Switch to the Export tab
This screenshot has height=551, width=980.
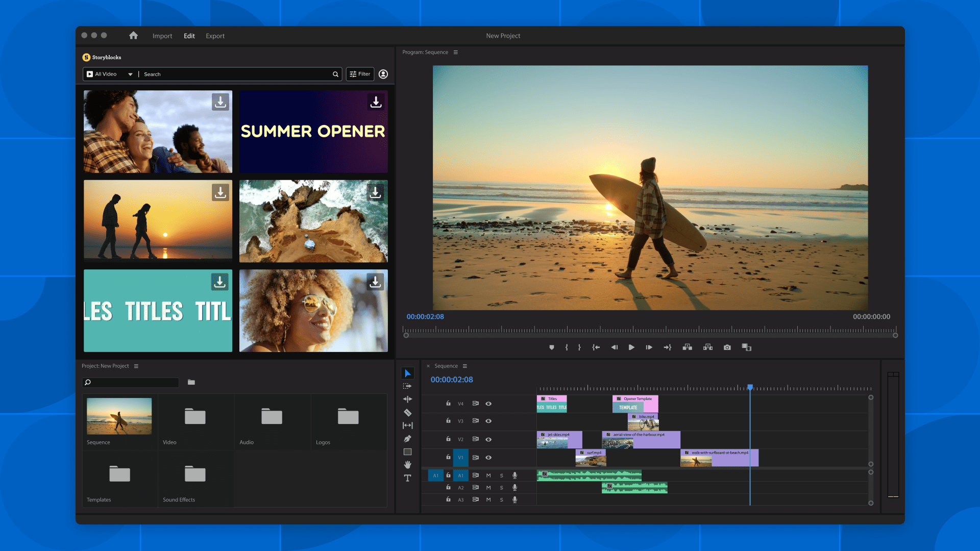[x=215, y=36]
